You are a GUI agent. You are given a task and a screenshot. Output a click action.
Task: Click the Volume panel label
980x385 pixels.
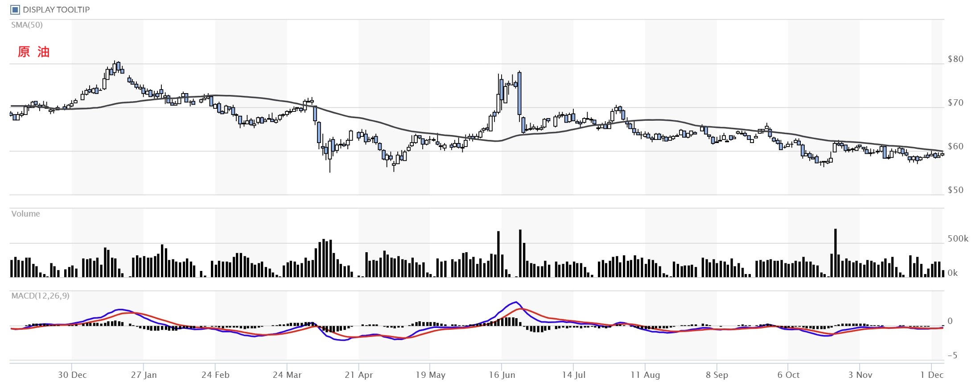[x=25, y=214]
